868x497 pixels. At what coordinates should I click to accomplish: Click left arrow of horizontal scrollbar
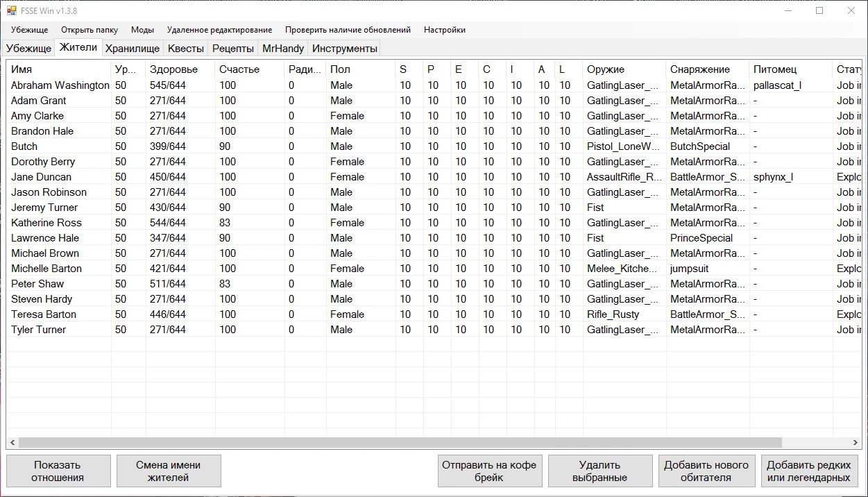click(x=12, y=442)
